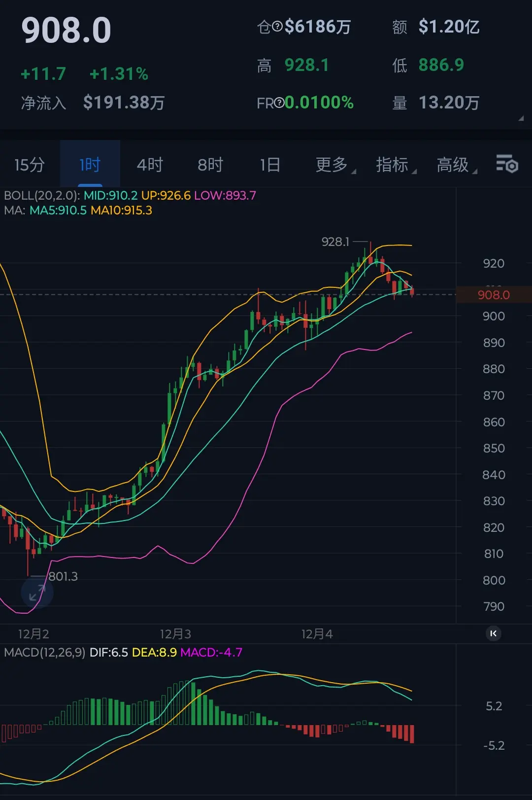Tap DEA:8.9 MACD value
This screenshot has height=800, width=532.
click(155, 653)
